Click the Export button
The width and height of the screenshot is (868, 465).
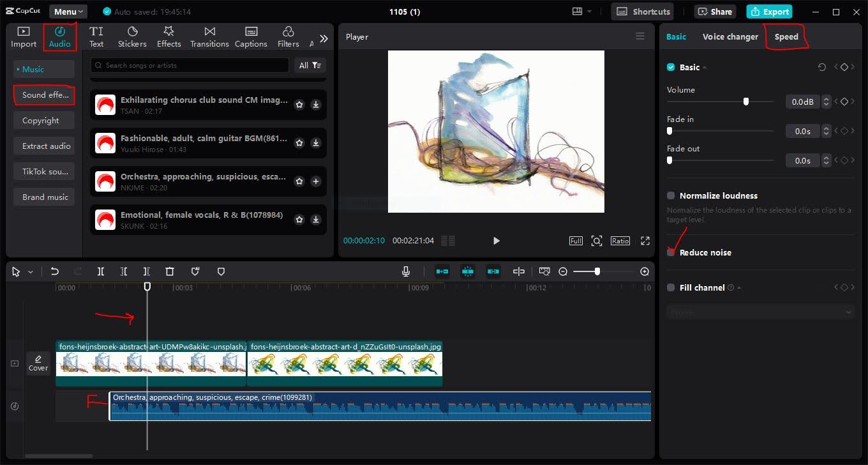(x=769, y=11)
